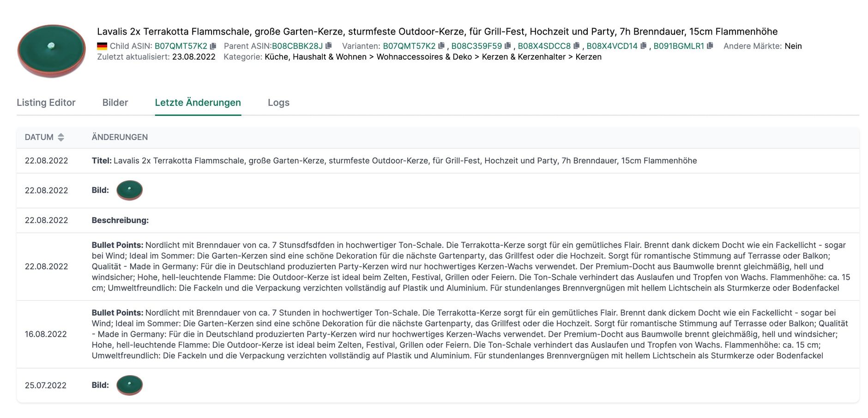Click the German flag icon
868x418 pixels.
[x=102, y=46]
